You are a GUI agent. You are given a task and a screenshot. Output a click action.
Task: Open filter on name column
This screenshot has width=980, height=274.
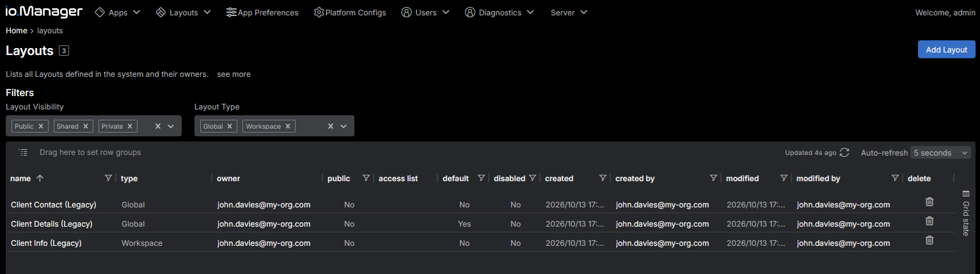pos(108,179)
